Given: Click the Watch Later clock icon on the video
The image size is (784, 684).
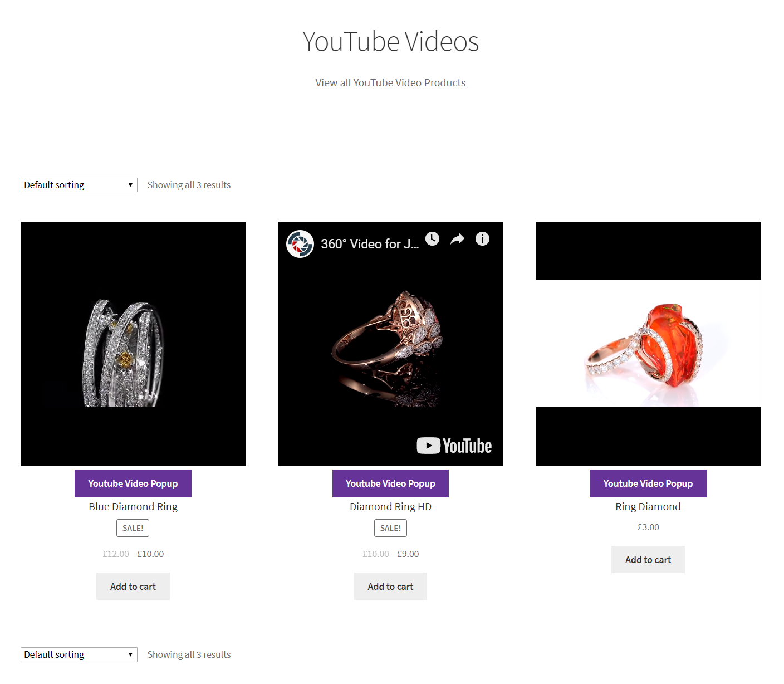Looking at the screenshot, I should (x=432, y=238).
